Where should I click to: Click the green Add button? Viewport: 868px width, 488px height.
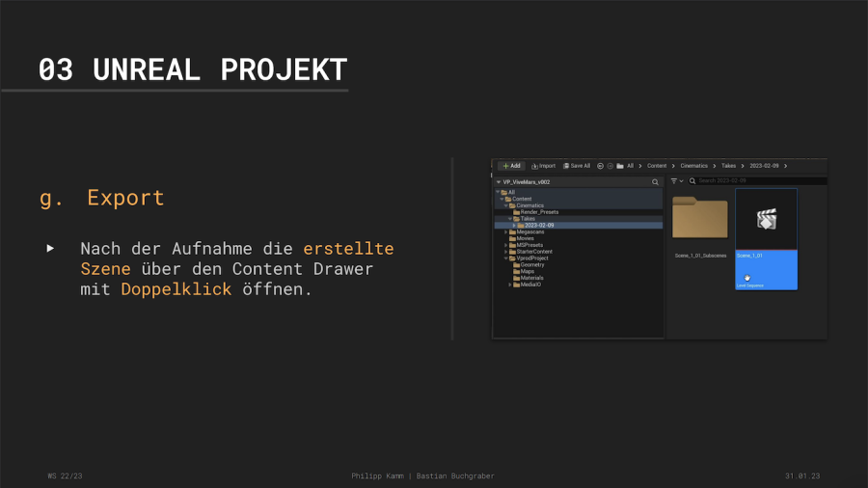coord(510,166)
